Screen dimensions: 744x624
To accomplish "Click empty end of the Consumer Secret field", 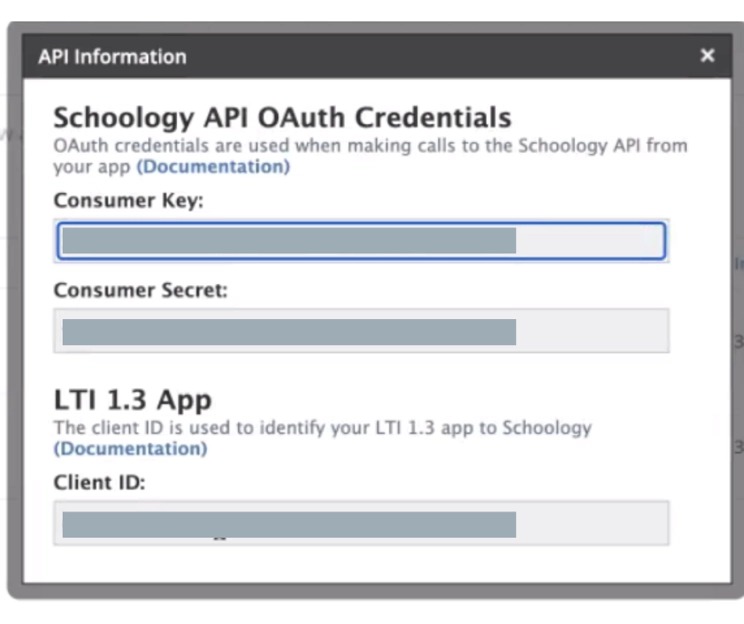I will coord(600,331).
